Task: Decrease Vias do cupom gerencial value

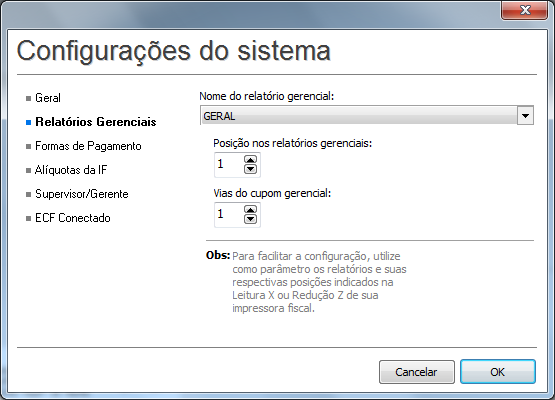Action: (x=251, y=219)
